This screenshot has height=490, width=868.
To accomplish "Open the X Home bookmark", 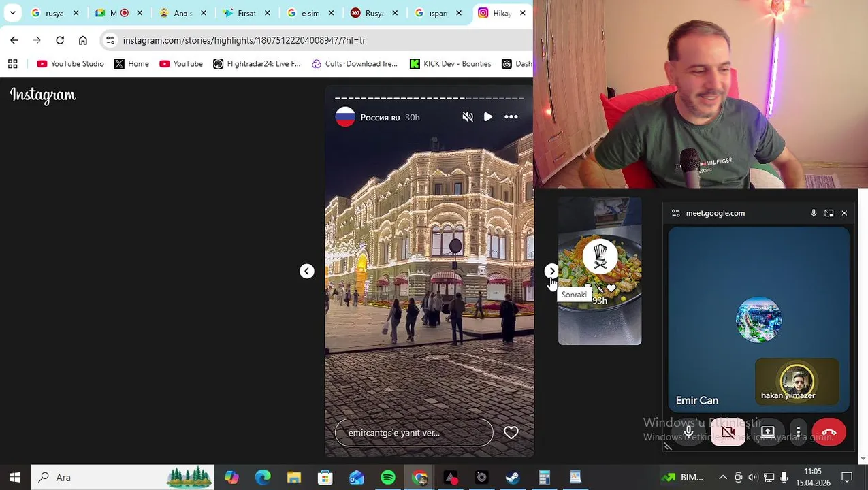I will pos(131,64).
